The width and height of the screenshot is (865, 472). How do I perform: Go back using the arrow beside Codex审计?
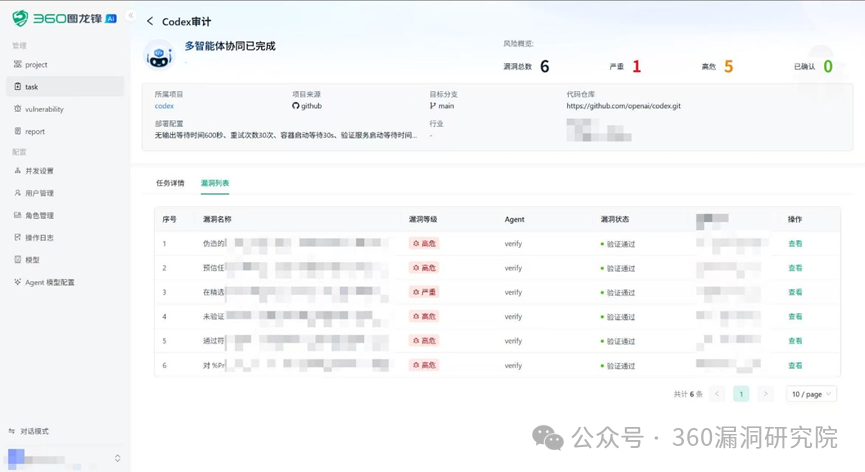[x=149, y=22]
